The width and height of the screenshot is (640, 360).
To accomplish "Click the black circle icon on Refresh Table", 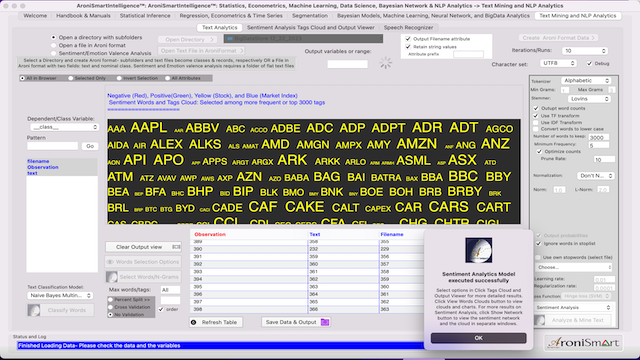I will coord(194,322).
